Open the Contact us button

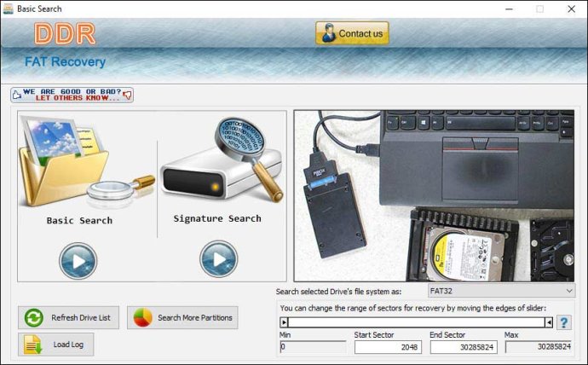(352, 33)
